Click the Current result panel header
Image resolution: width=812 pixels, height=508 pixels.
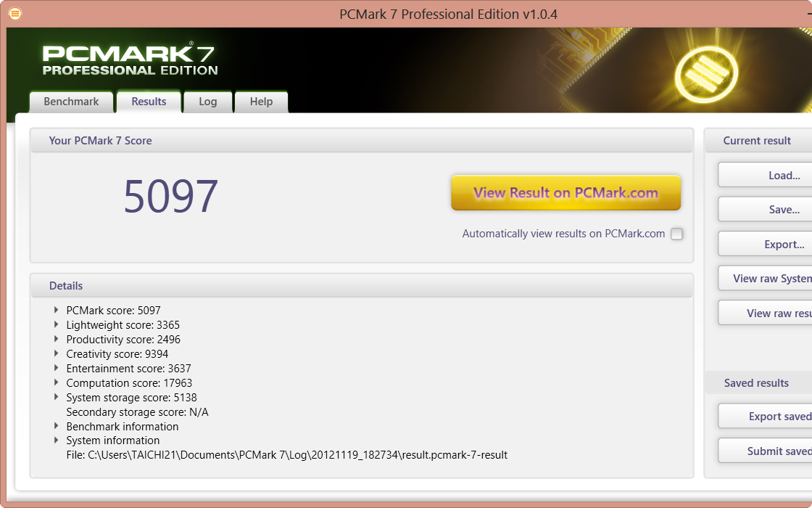click(x=757, y=141)
